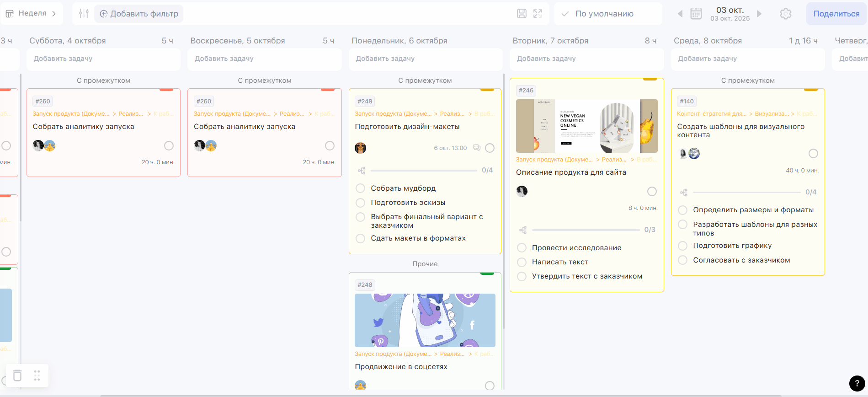This screenshot has width=868, height=397.
Task: Toggle fullscreen expand icon in toolbar
Action: point(538,14)
